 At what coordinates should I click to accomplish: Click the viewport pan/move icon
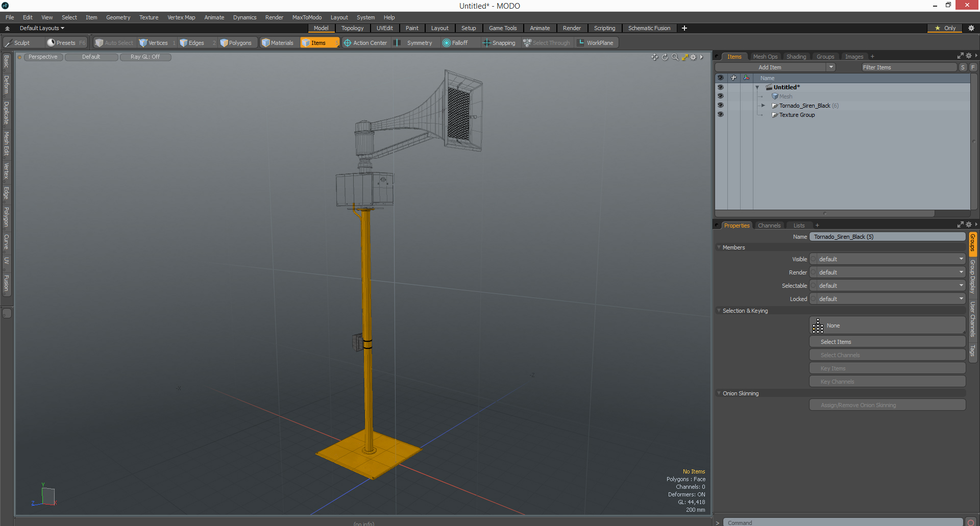(x=654, y=57)
